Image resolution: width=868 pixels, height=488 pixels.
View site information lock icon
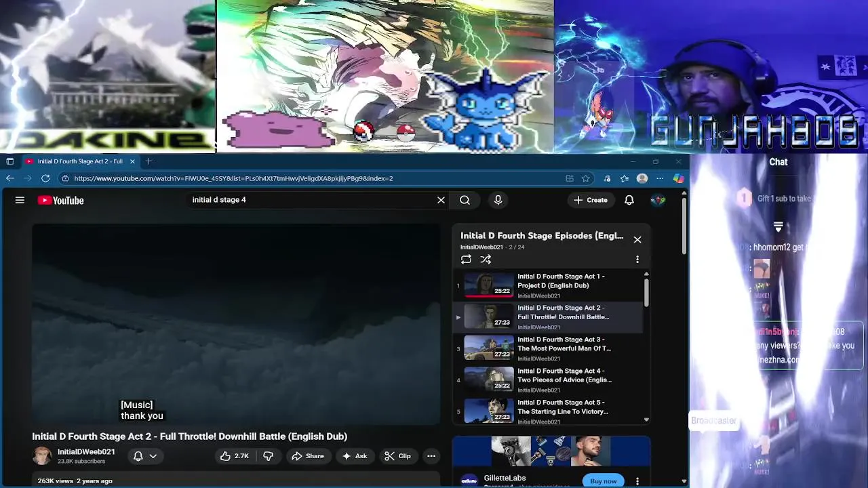[65, 178]
